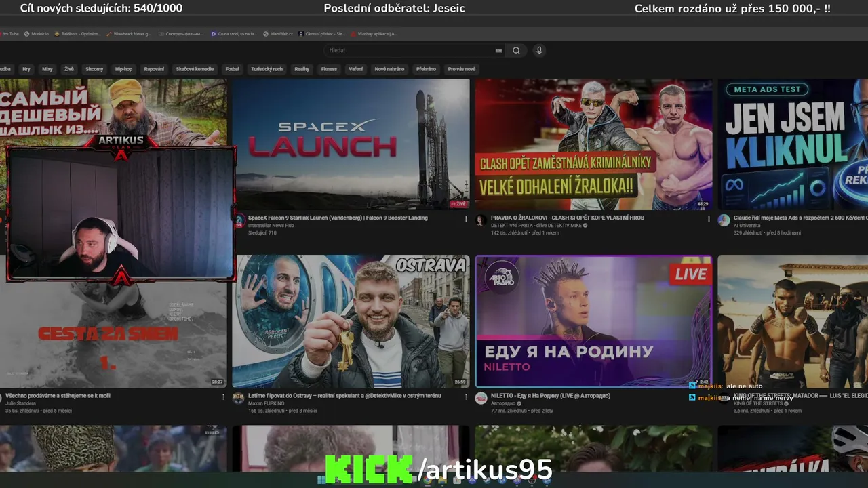
Task: Show Nově nahráno videos chip
Action: pyautogui.click(x=389, y=69)
